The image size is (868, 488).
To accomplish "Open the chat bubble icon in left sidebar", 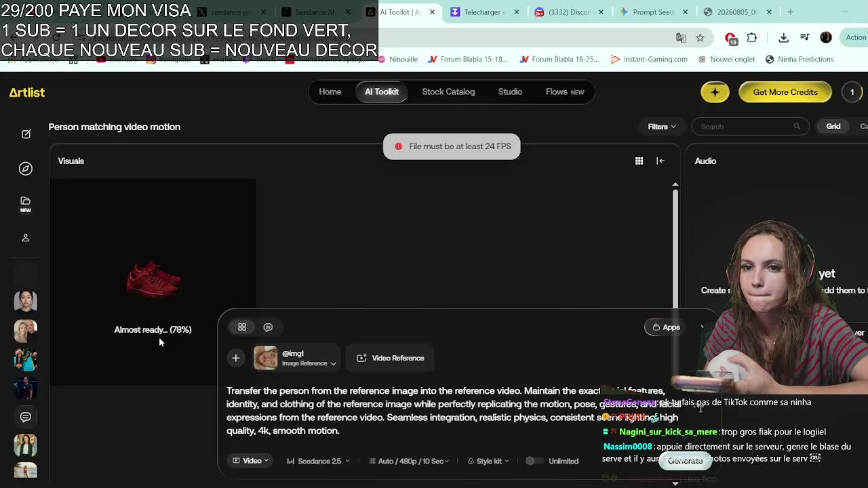I will (x=26, y=417).
